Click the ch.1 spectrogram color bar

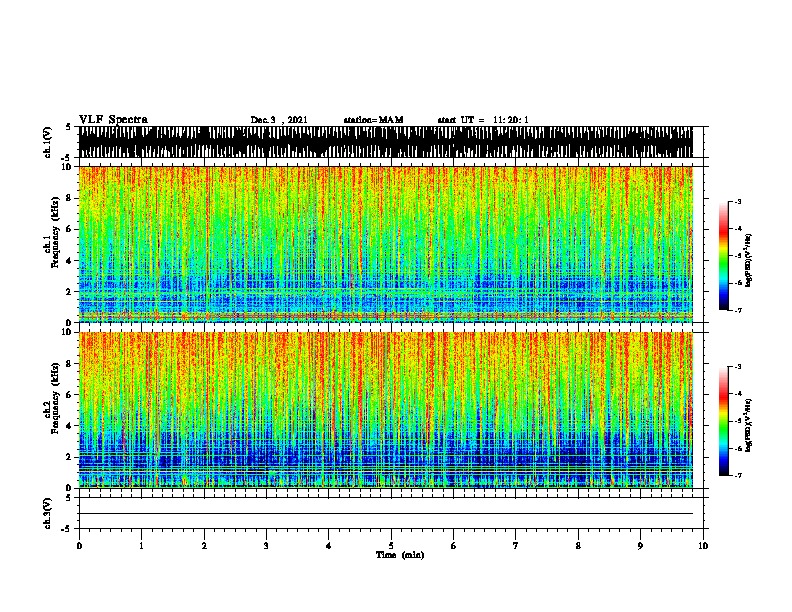coord(723,256)
